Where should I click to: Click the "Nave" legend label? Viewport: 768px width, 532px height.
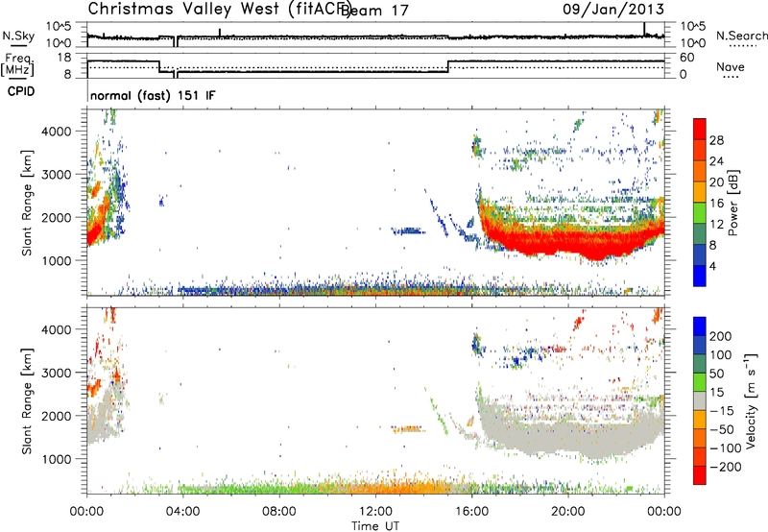coord(730,66)
